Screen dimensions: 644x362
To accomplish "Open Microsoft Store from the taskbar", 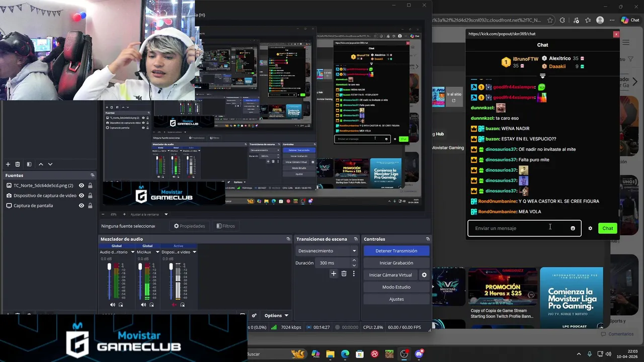I will pos(360,354).
